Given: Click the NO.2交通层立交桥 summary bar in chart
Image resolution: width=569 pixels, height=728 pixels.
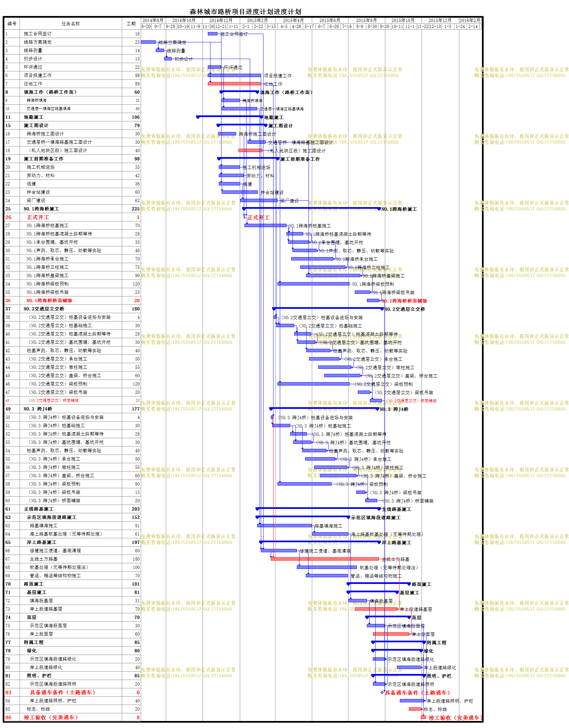Looking at the screenshot, I should pyautogui.click(x=328, y=308).
